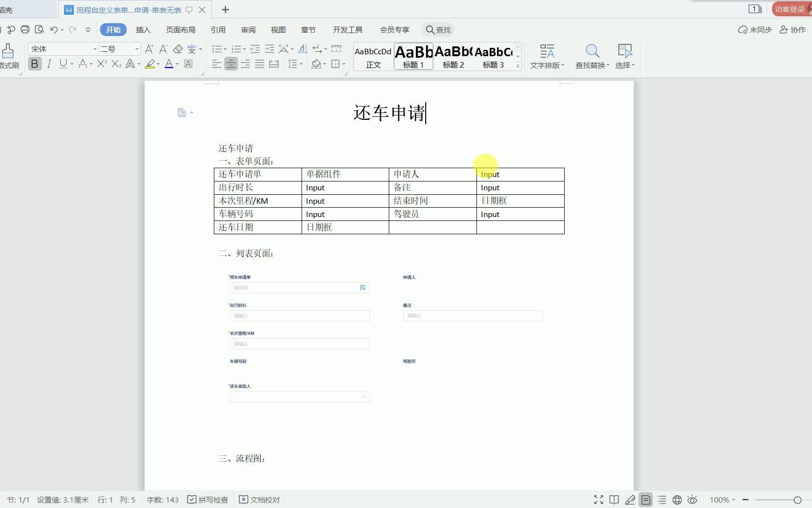Image resolution: width=812 pixels, height=508 pixels.
Task: Click the zoom slider handle
Action: [x=797, y=500]
